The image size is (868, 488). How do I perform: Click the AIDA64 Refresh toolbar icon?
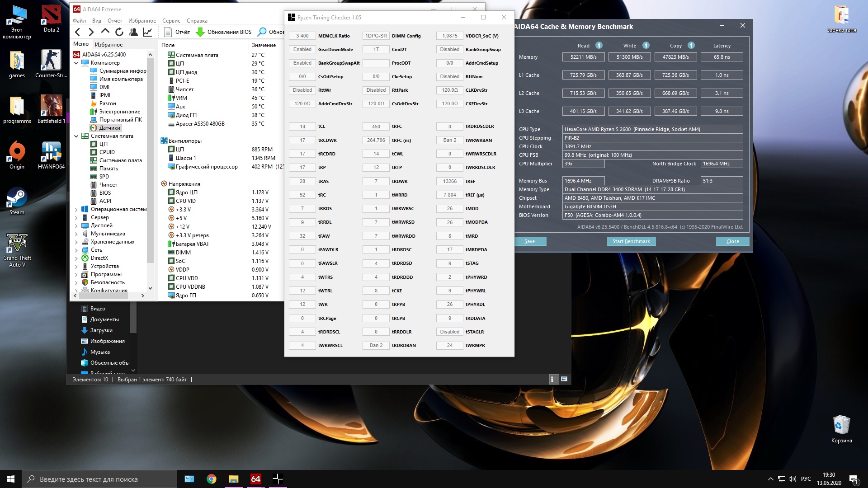(119, 32)
